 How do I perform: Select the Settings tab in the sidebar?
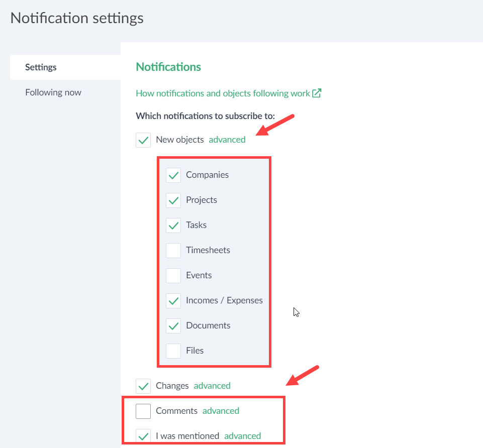tap(41, 67)
